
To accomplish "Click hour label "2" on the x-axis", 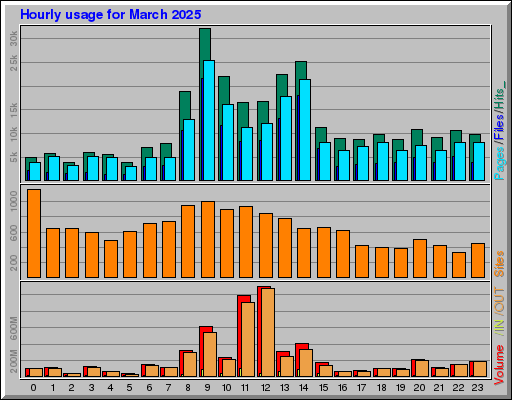I will (x=71, y=388).
